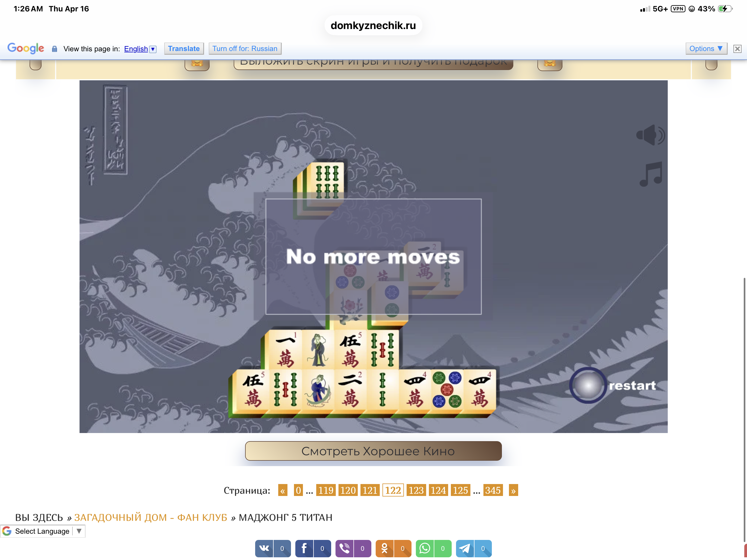Click Turn off for: Russian button
The height and width of the screenshot is (560, 747).
[x=245, y=49]
